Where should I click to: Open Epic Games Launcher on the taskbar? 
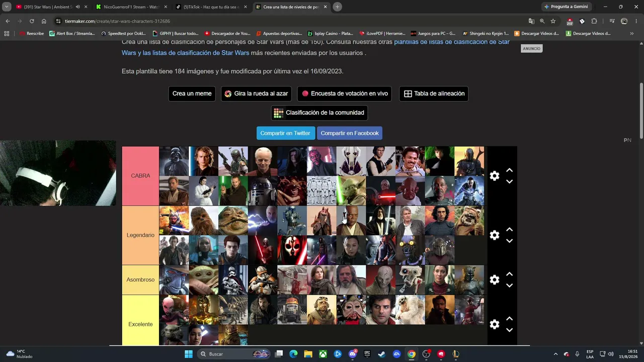tap(367, 354)
